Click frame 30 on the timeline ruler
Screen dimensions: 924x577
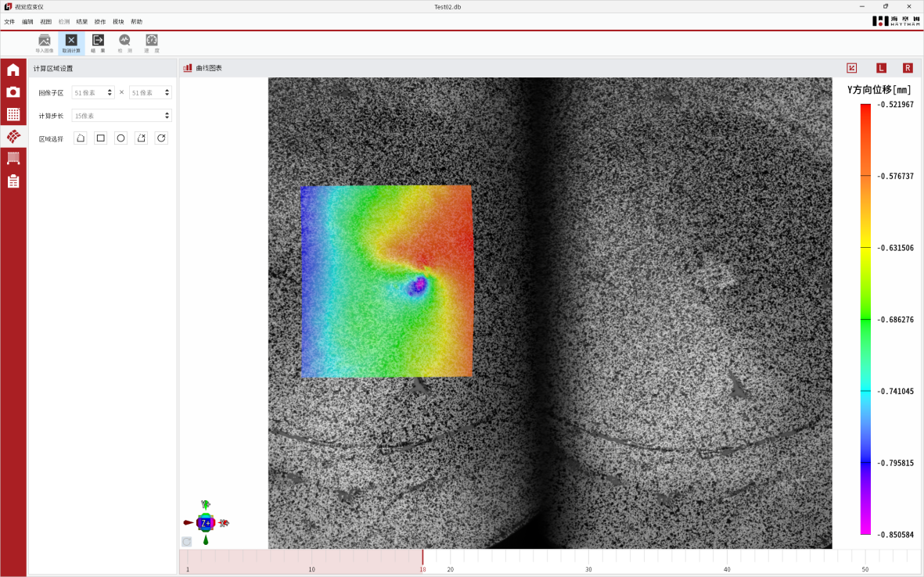(588, 560)
